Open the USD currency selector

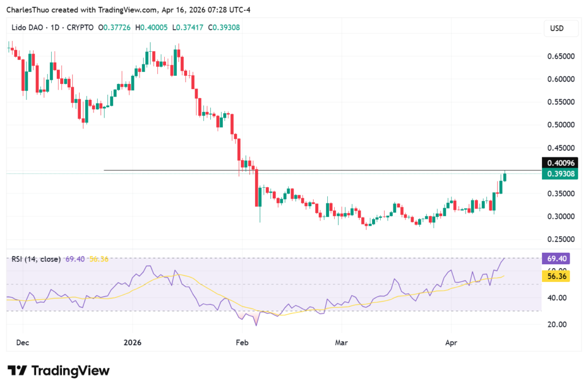560,28
